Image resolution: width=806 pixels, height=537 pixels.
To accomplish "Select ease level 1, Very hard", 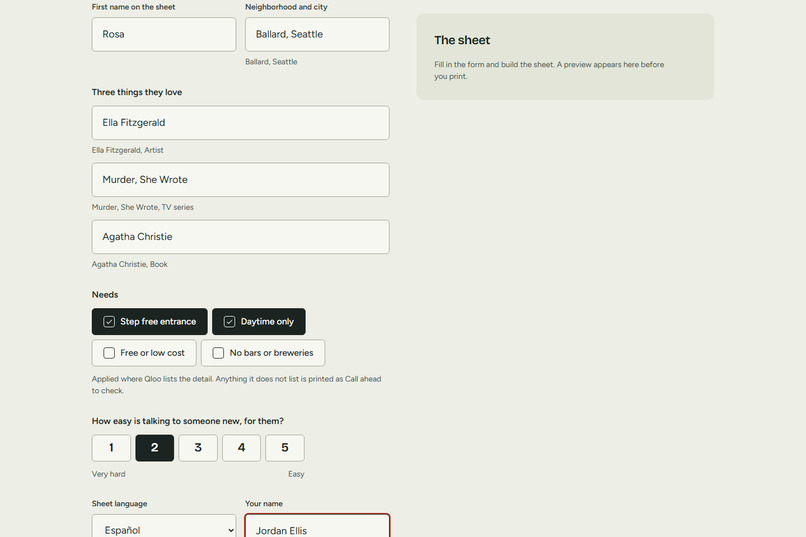I will pos(111,448).
